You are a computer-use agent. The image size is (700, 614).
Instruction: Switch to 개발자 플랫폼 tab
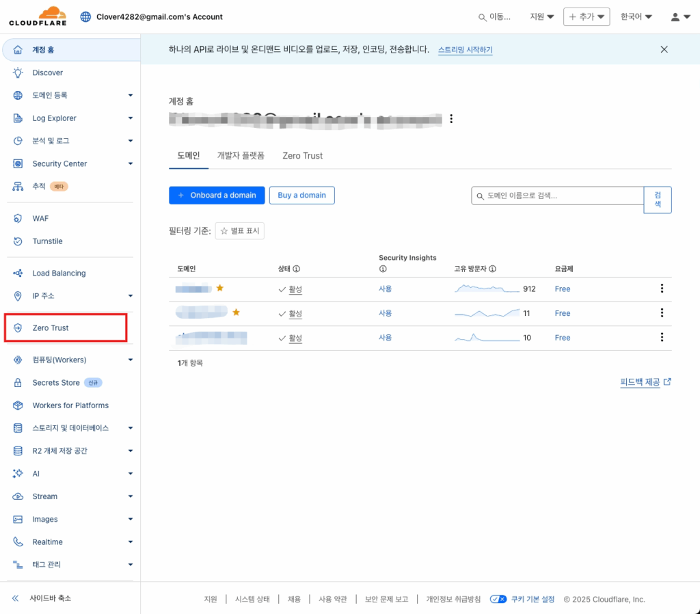(x=241, y=155)
